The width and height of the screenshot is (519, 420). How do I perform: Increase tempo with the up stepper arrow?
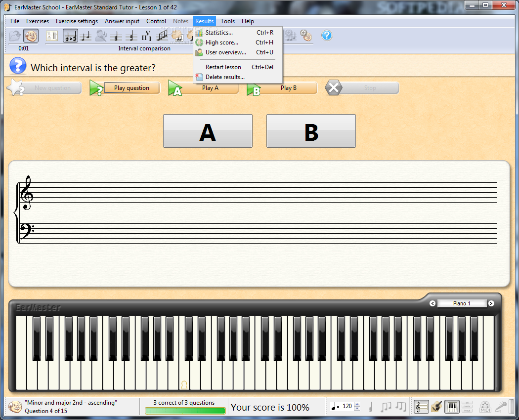tap(357, 404)
